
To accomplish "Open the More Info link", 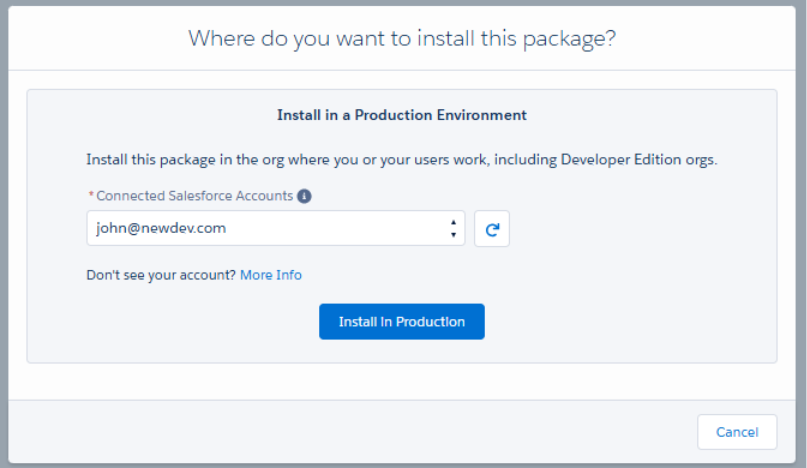I will [x=271, y=275].
